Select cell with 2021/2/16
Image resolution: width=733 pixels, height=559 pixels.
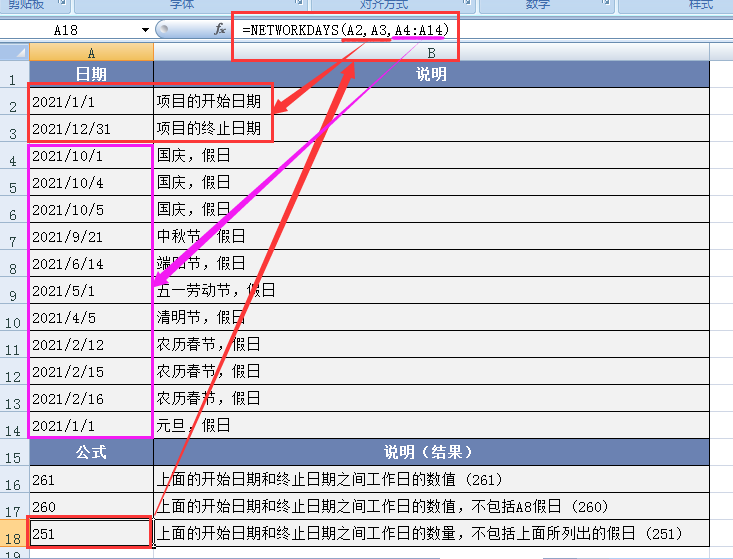click(92, 399)
